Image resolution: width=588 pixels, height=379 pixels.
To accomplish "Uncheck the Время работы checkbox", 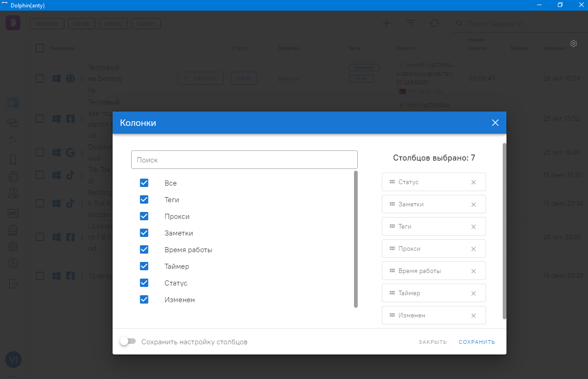I will point(144,249).
